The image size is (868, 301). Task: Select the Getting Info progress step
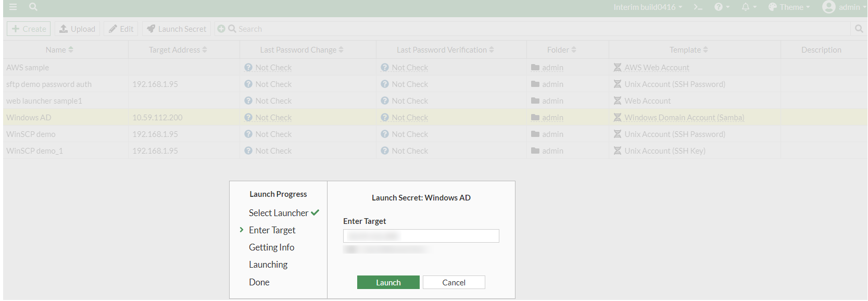click(271, 247)
